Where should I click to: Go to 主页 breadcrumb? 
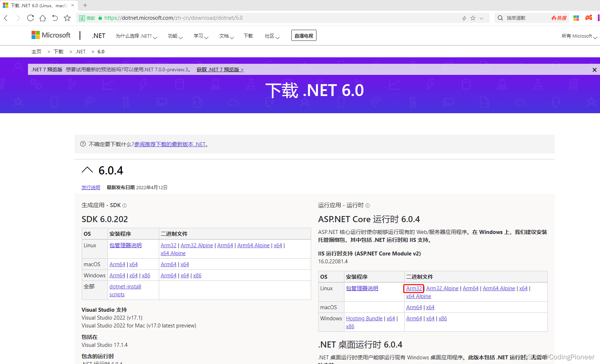[x=36, y=52]
